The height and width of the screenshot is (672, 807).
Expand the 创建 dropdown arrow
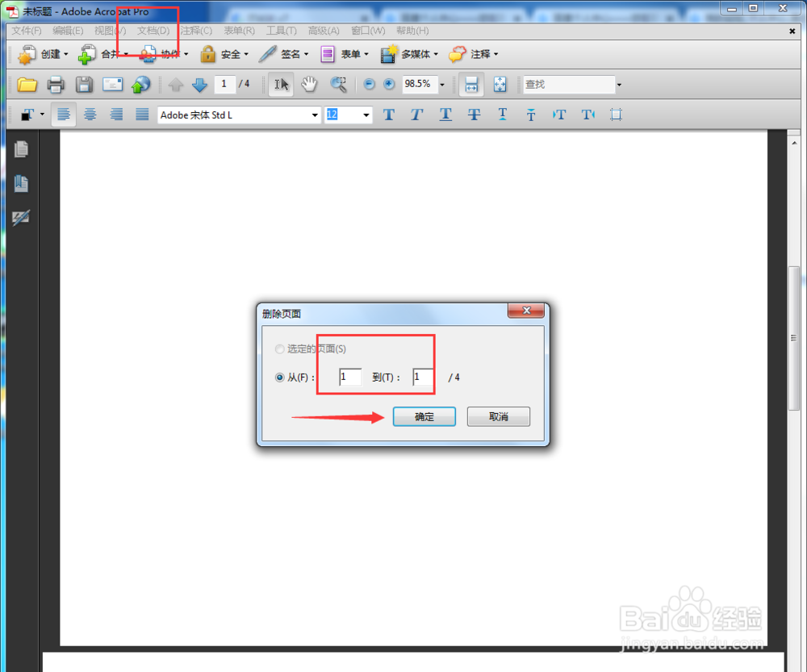(66, 54)
